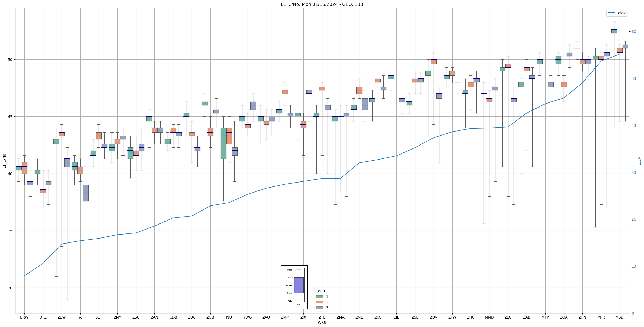The image size is (644, 327).
Task: Click the orange WRE 2 legend swatch
Action: point(319,302)
